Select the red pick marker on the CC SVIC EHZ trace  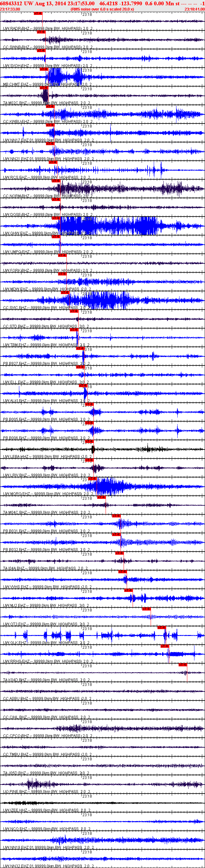65,293
